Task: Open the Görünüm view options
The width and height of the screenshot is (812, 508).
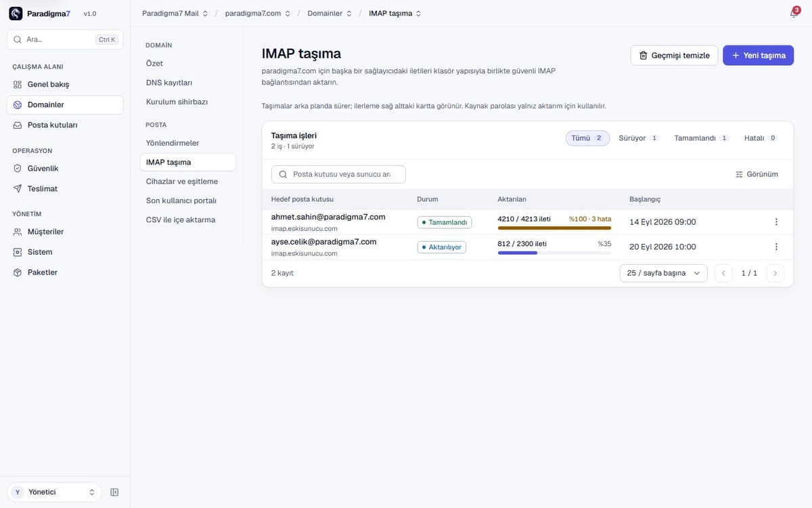Action: point(757,175)
